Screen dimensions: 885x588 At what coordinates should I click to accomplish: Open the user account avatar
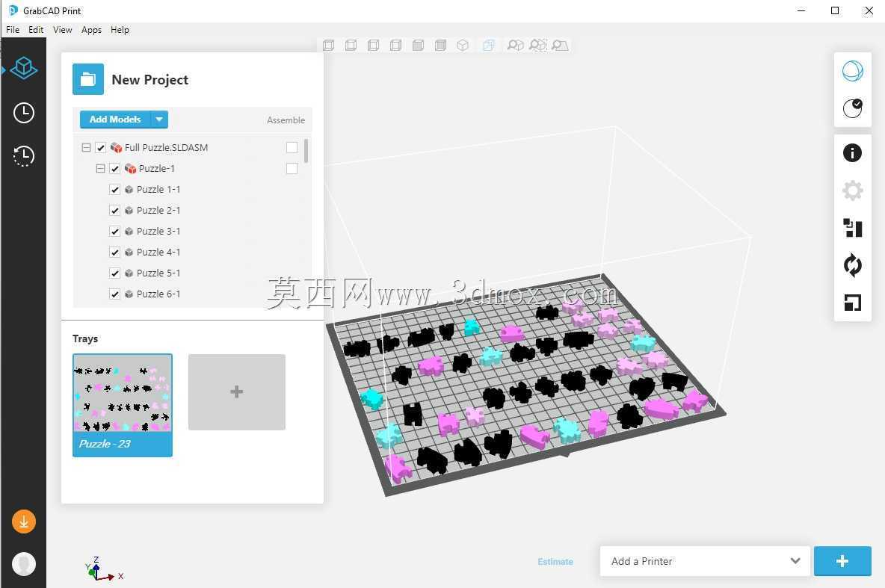[24, 564]
